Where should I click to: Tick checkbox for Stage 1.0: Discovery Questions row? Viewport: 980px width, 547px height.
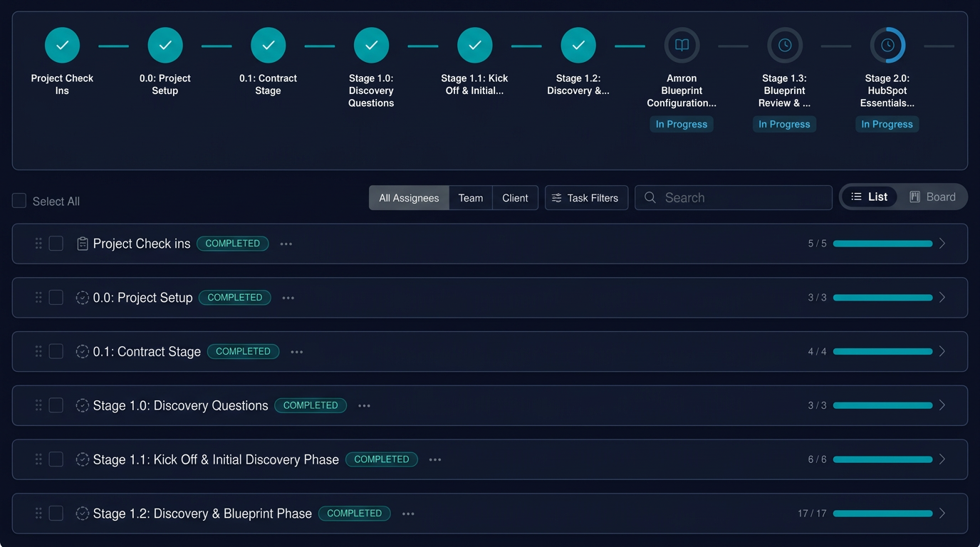pos(56,405)
